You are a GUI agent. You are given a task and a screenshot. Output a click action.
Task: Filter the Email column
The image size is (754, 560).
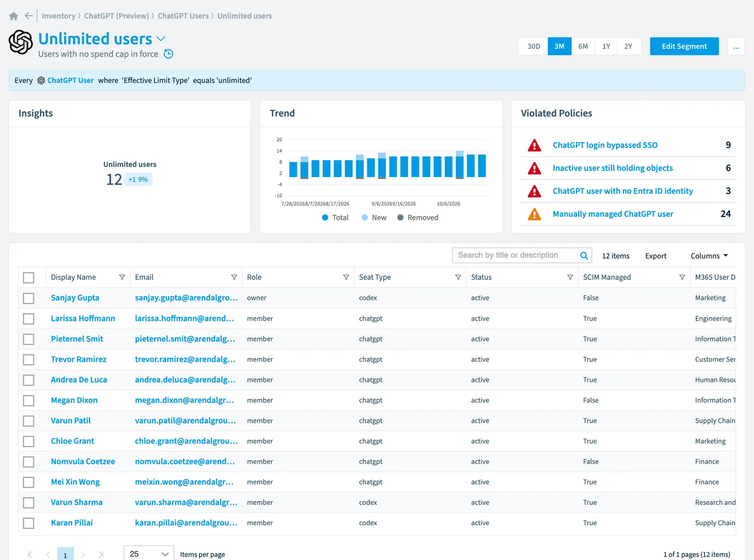point(234,277)
